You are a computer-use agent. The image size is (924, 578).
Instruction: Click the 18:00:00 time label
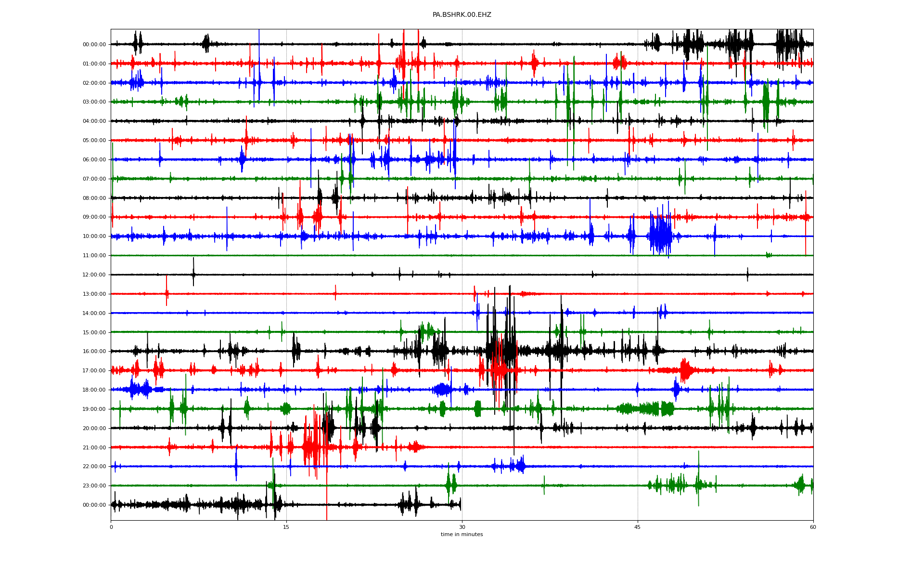click(94, 390)
